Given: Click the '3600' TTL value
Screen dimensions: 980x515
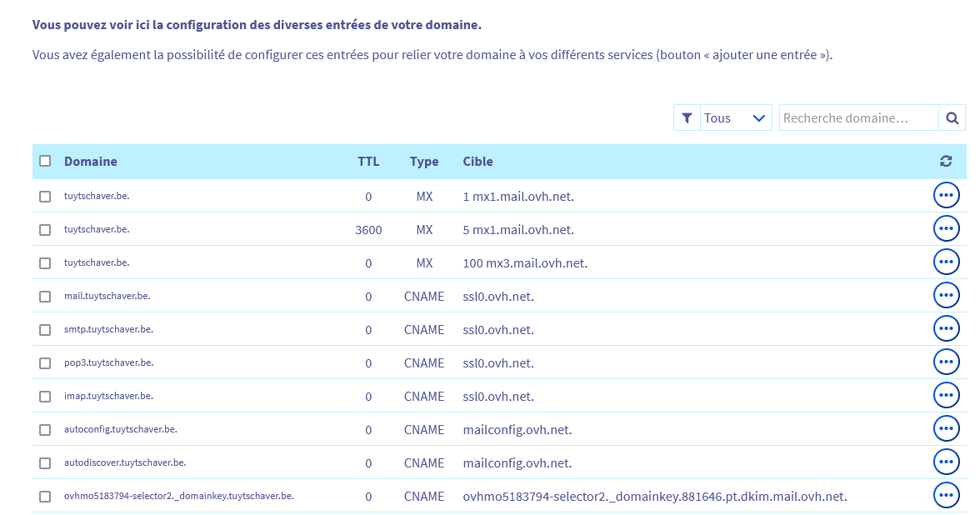Looking at the screenshot, I should (368, 230).
